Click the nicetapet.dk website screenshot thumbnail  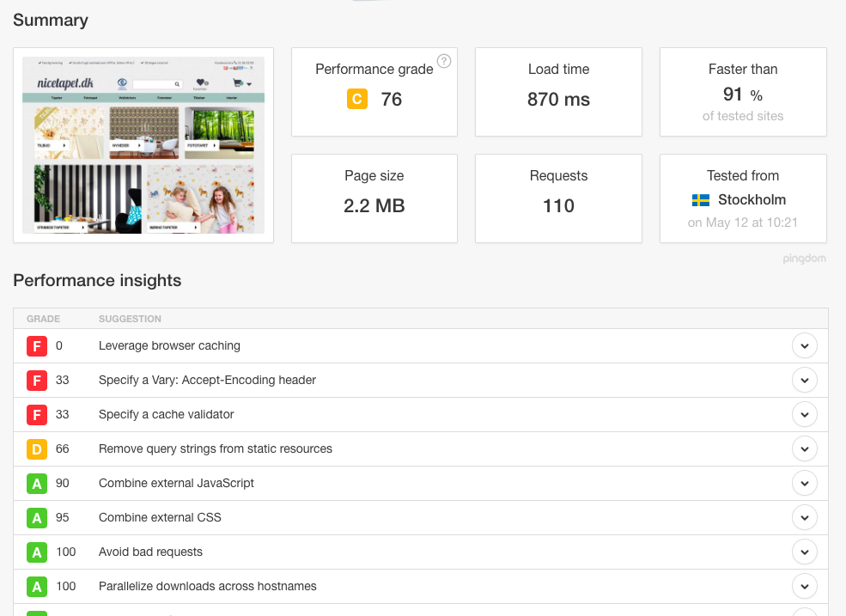[x=143, y=145]
